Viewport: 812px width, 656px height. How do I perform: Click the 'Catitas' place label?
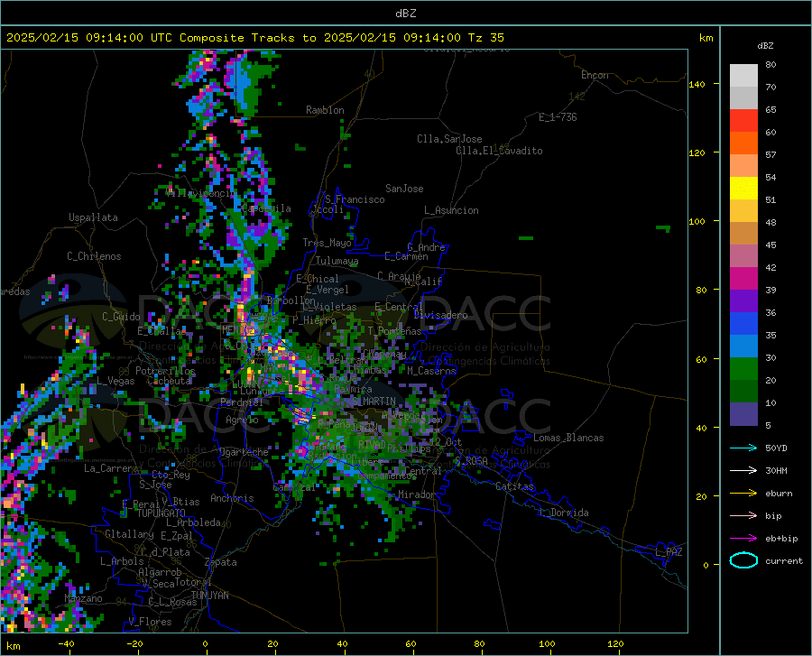click(x=515, y=486)
